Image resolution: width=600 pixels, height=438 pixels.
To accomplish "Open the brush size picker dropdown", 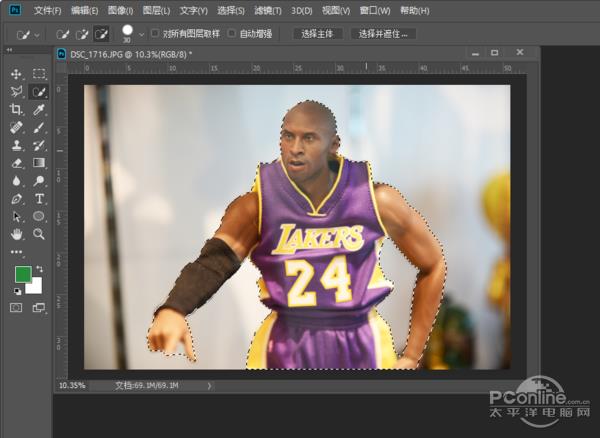I will click(x=142, y=34).
